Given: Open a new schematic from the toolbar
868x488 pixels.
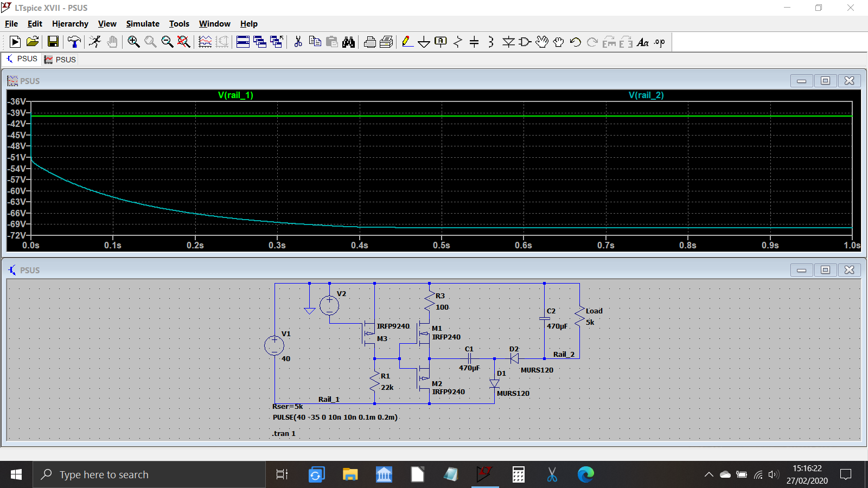Looking at the screenshot, I should pos(15,42).
